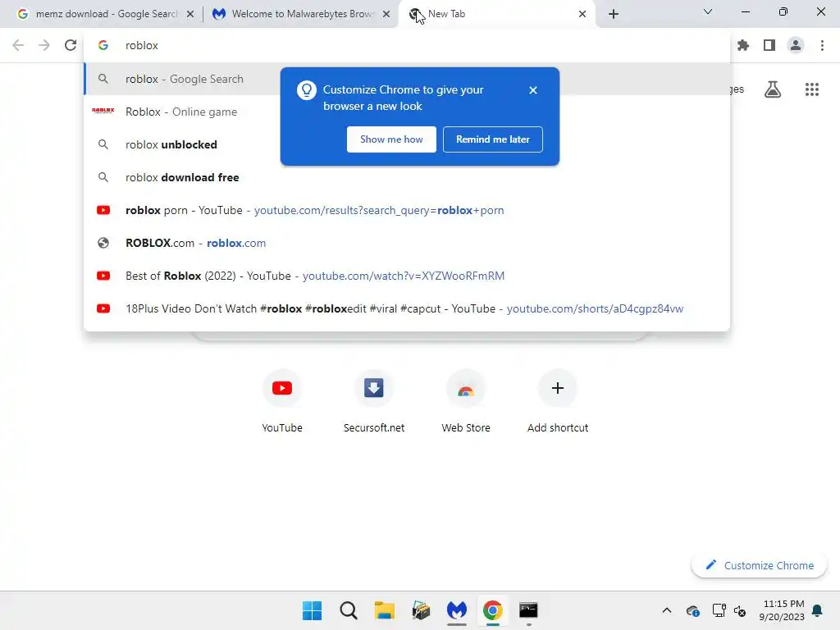Open a new tab with plus button
Viewport: 840px width, 630px height.
pos(614,14)
